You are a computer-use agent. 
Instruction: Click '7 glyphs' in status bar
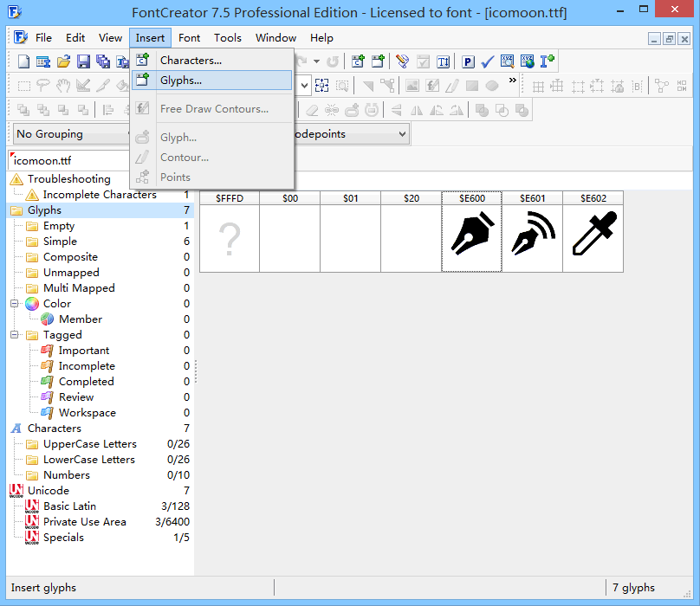633,588
